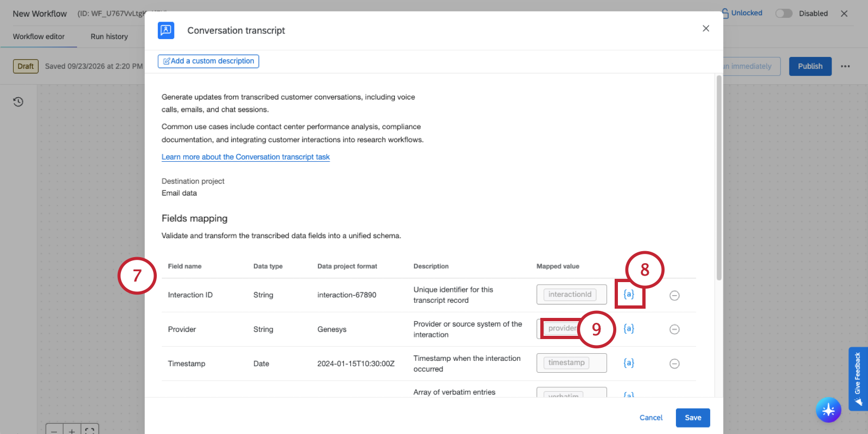Click the Conversation transcript task icon
Image resolution: width=868 pixels, height=434 pixels.
166,30
